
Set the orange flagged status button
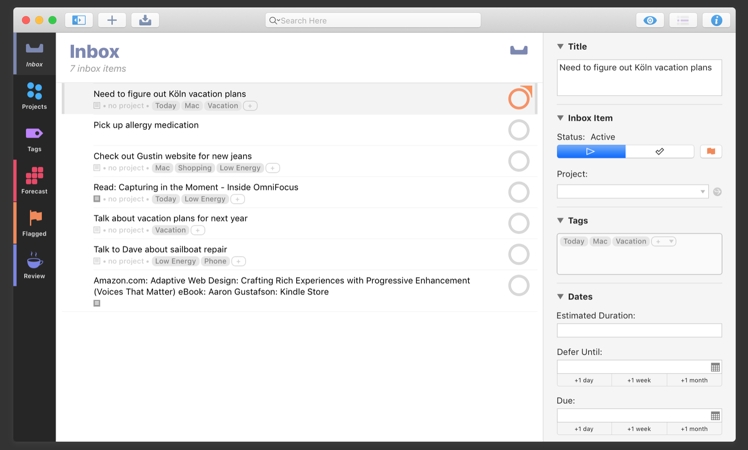click(711, 152)
